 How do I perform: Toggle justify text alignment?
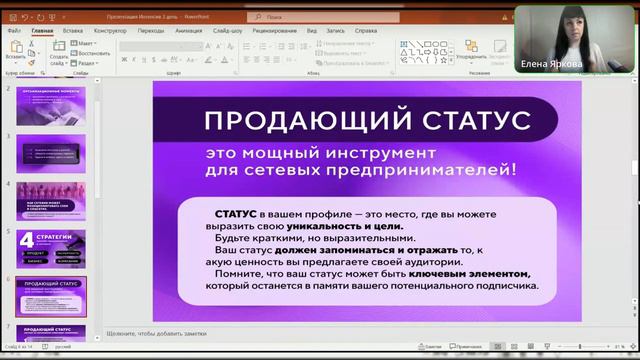coord(276,60)
